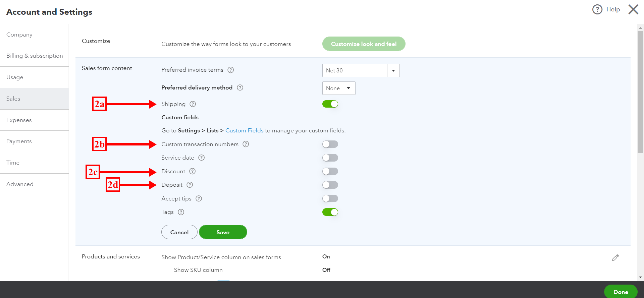Click the help icon beside Discount
This screenshot has height=298, width=644.
pyautogui.click(x=193, y=171)
